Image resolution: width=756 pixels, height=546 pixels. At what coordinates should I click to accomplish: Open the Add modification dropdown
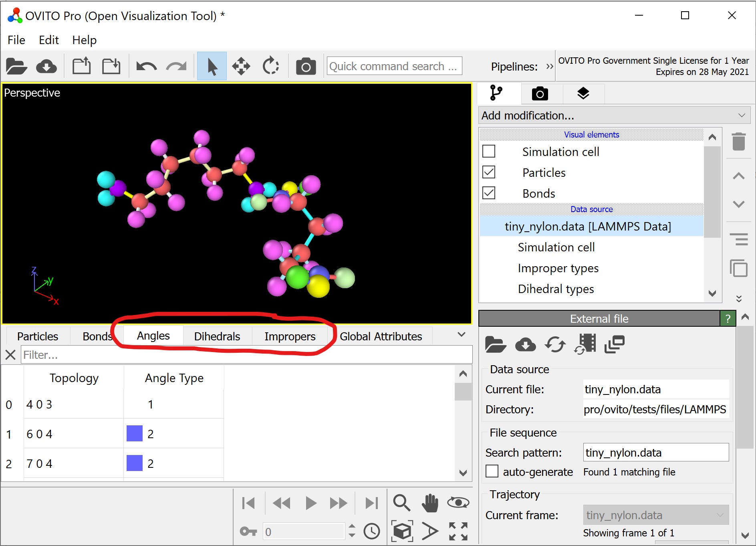coord(614,115)
